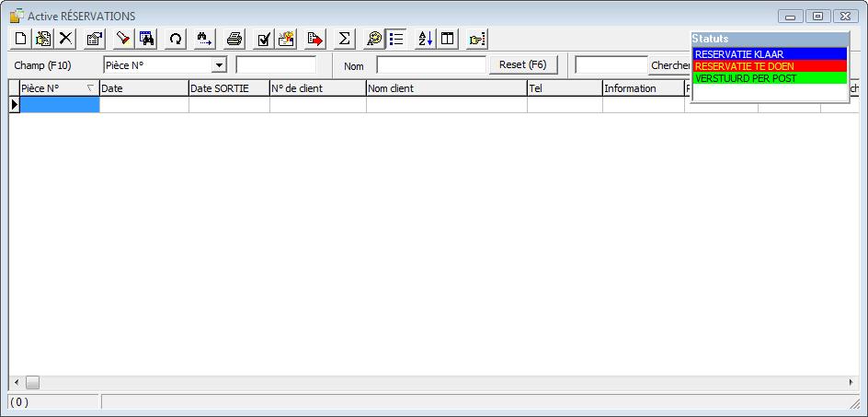Open the Champ field dropdown arrow
The image size is (868, 417).
(x=220, y=65)
